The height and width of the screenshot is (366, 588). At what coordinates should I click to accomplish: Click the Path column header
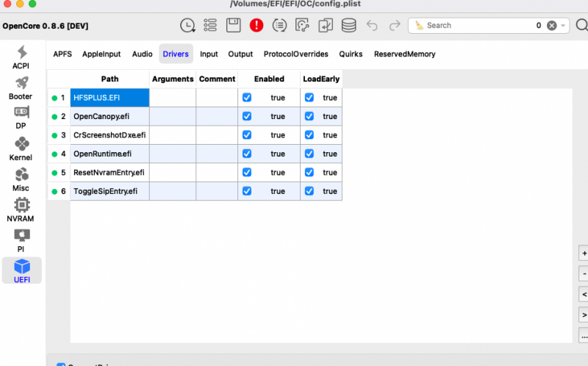(110, 79)
